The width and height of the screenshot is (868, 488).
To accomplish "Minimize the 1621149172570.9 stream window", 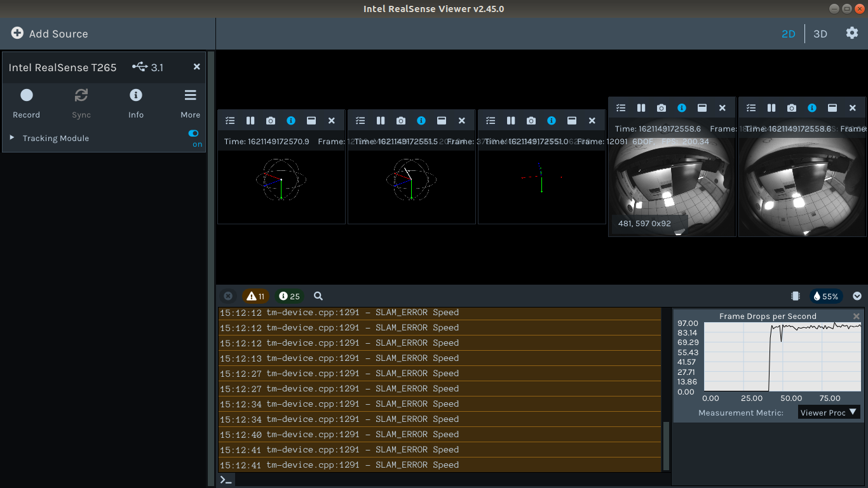I will (311, 121).
